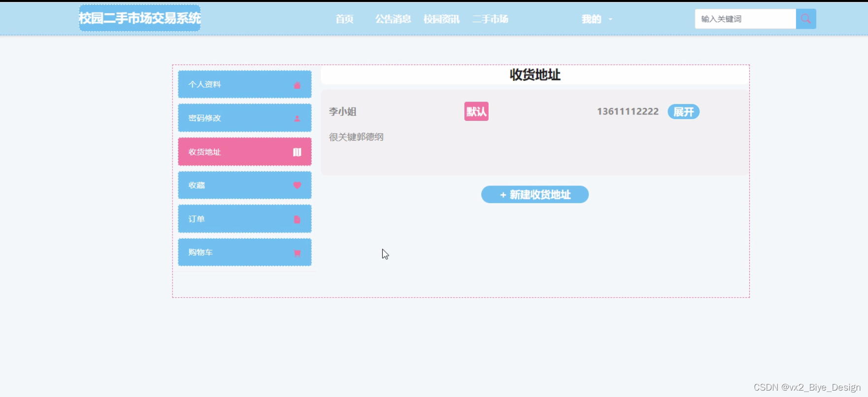Viewport: 868px width, 397px height.
Task: Open 二手市场 navigation link
Action: (490, 19)
